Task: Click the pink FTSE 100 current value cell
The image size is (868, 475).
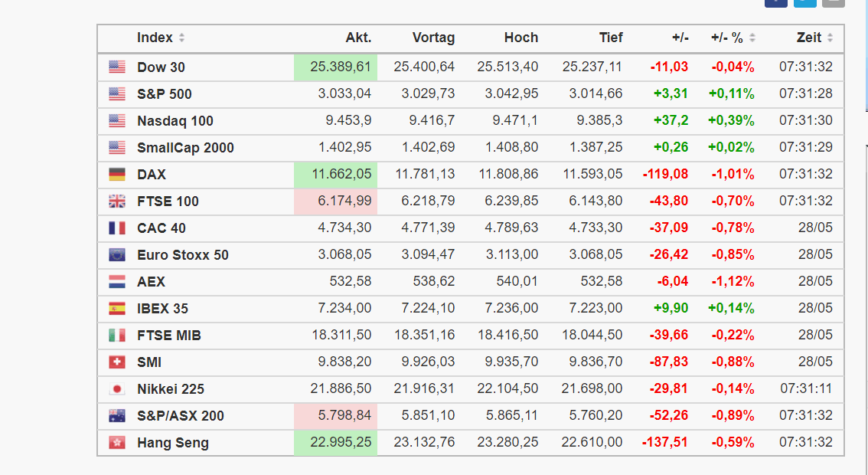Action: [x=336, y=201]
